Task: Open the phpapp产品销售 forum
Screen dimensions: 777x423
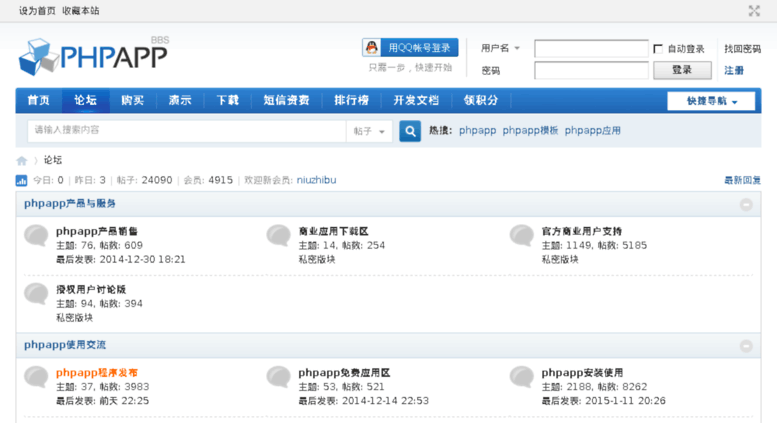Action: point(97,231)
